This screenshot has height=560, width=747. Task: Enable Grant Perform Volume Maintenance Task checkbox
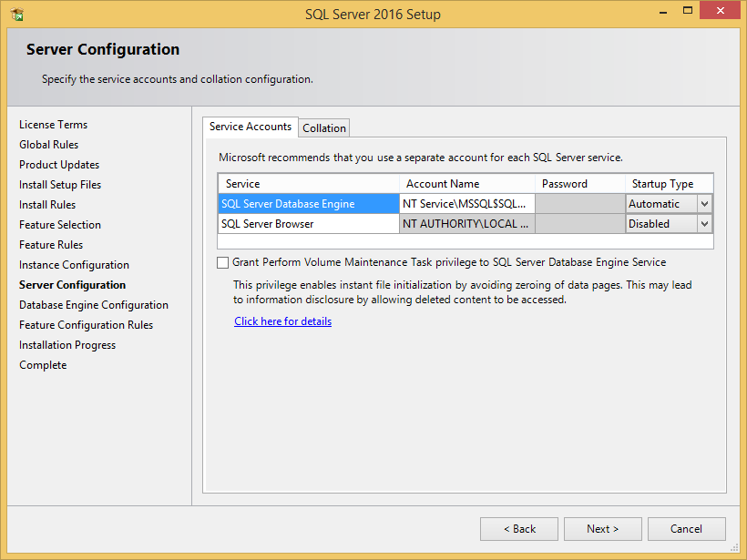pyautogui.click(x=222, y=262)
